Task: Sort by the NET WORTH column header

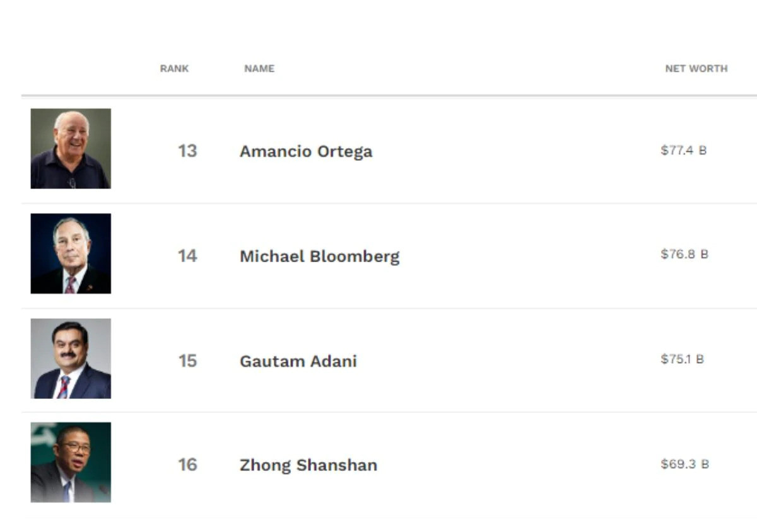Action: click(x=696, y=69)
